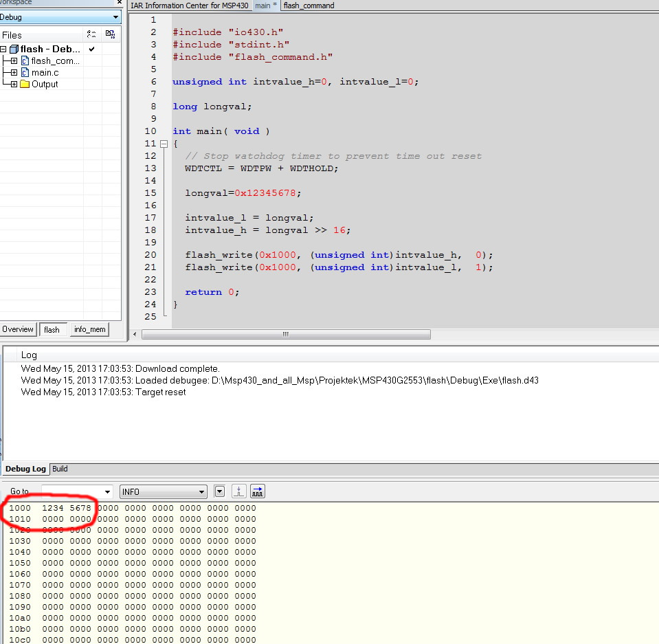Select the main.c file icon

click(x=25, y=72)
